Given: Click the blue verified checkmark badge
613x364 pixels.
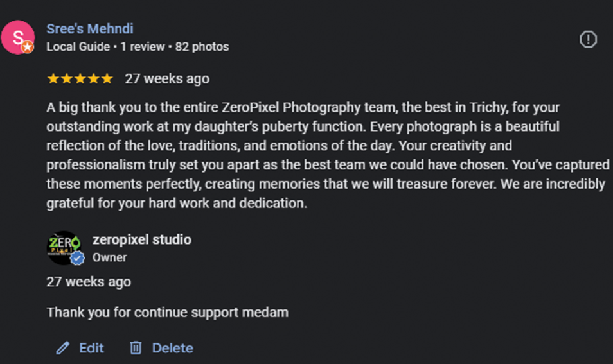Looking at the screenshot, I should pyautogui.click(x=77, y=258).
